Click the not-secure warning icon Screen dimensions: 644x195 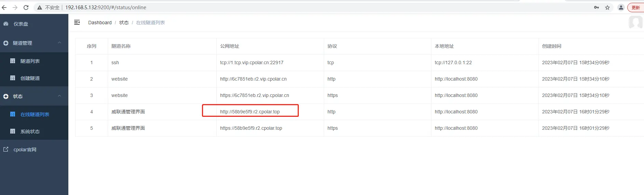[x=40, y=8]
